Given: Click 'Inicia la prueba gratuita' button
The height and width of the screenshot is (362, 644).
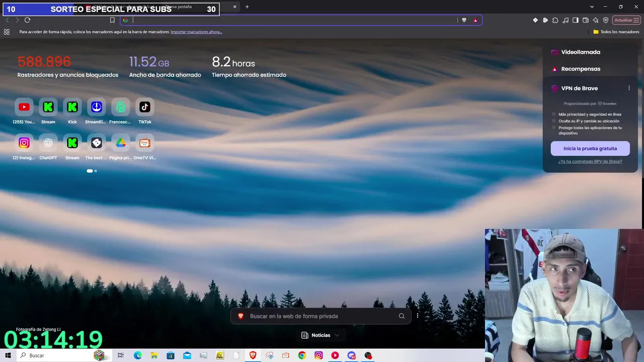Looking at the screenshot, I should point(590,148).
